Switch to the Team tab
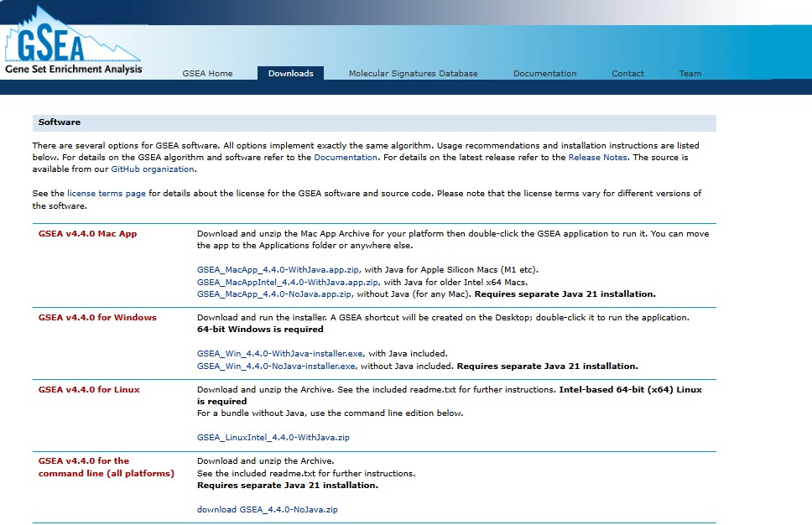The image size is (812, 525). coord(690,74)
